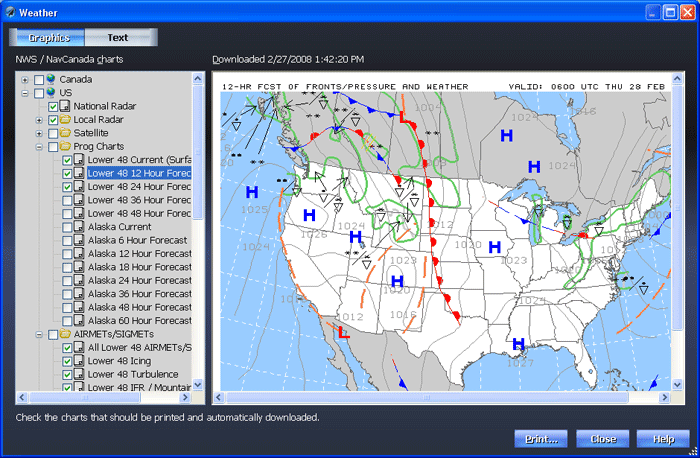Expand the Canada tree node
The height and width of the screenshot is (458, 700).
coord(25,79)
